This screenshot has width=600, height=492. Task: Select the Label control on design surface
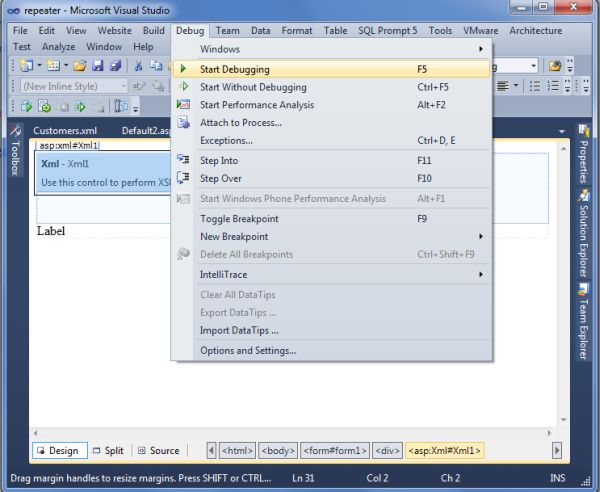pyautogui.click(x=51, y=231)
